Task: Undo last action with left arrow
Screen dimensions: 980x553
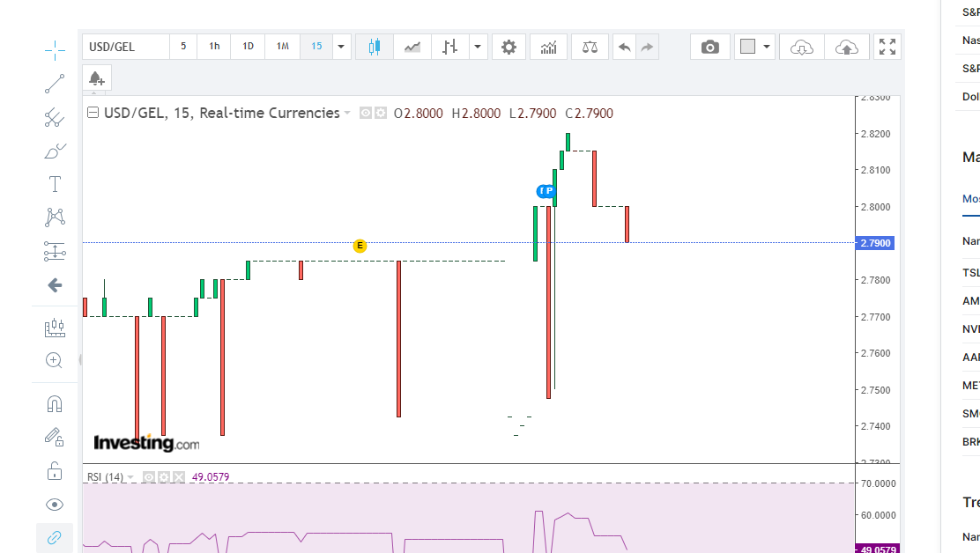Action: tap(624, 47)
